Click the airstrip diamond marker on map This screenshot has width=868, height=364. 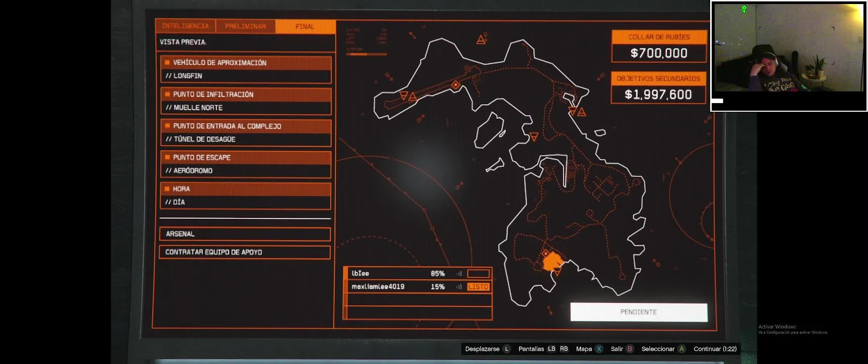[x=456, y=85]
